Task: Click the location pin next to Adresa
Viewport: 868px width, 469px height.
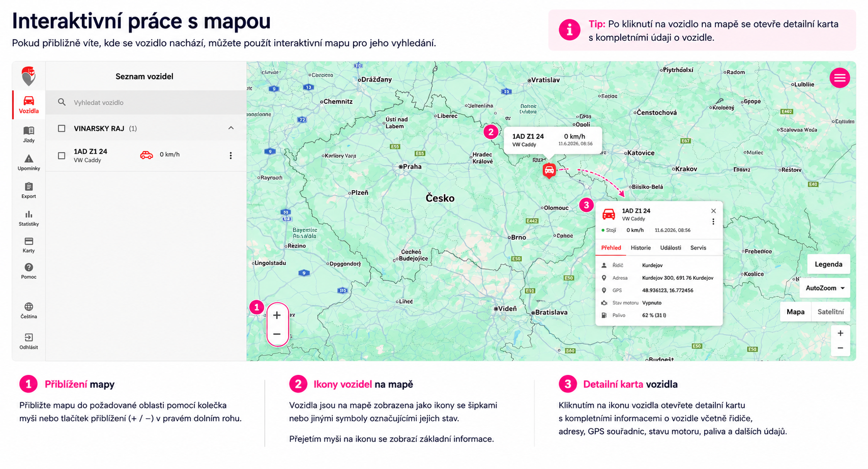Action: tap(604, 278)
